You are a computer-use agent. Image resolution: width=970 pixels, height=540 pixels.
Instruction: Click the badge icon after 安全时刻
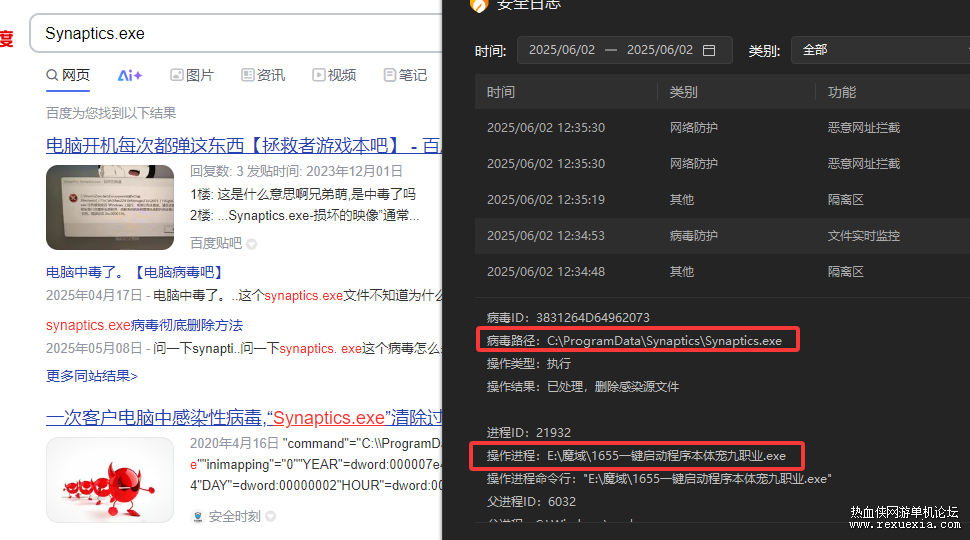point(270,516)
